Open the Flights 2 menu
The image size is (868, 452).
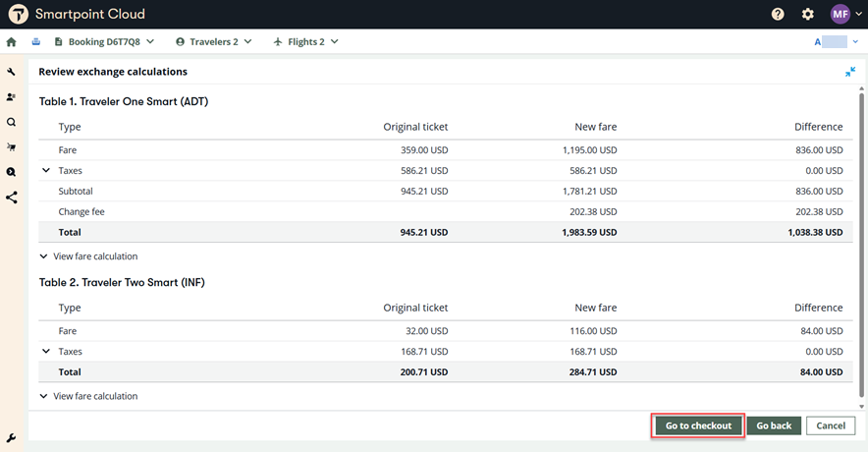305,42
